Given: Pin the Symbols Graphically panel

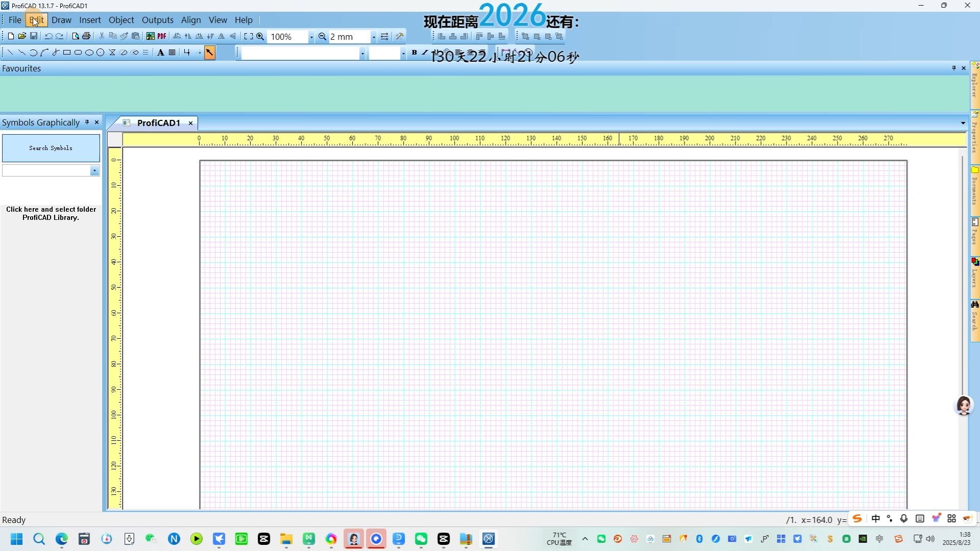Looking at the screenshot, I should [87, 122].
